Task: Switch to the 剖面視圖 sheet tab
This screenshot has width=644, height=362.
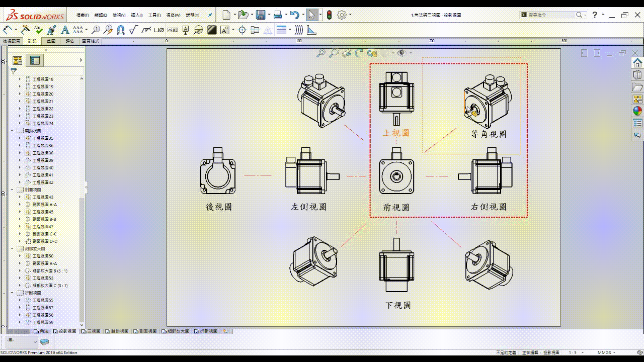Action: 145,331
